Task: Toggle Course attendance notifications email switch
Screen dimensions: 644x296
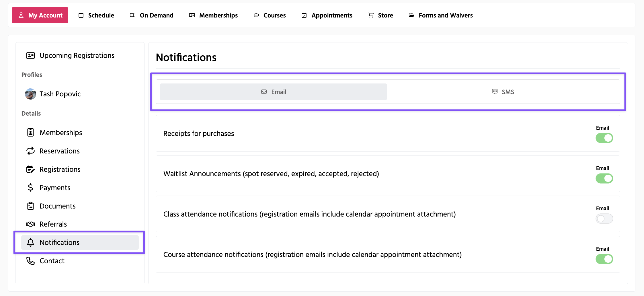Action: (x=604, y=259)
